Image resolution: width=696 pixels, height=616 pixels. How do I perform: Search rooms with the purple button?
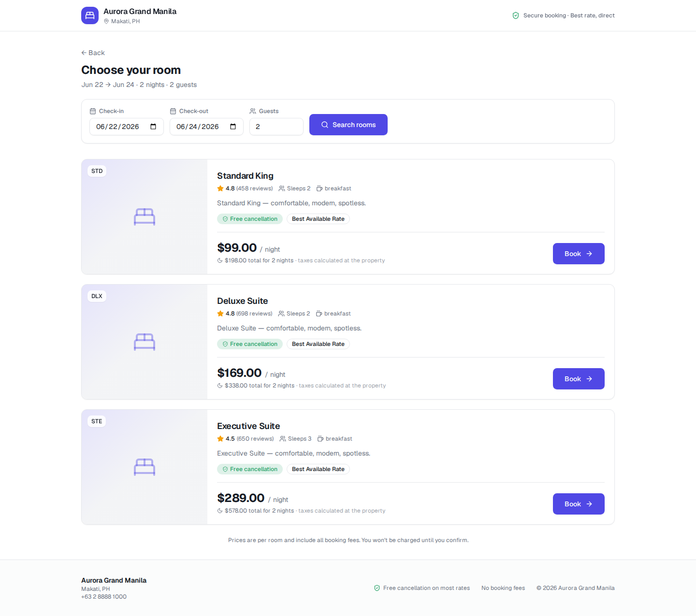tap(348, 125)
